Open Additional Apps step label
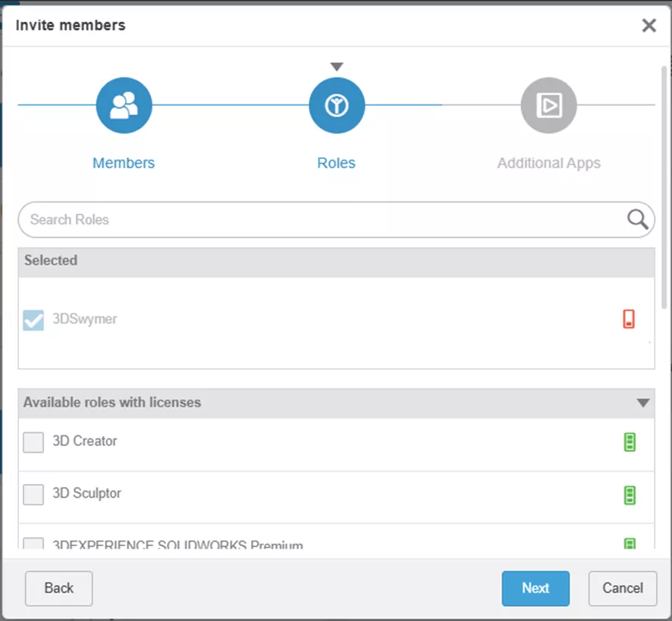This screenshot has height=621, width=672. coord(549,164)
